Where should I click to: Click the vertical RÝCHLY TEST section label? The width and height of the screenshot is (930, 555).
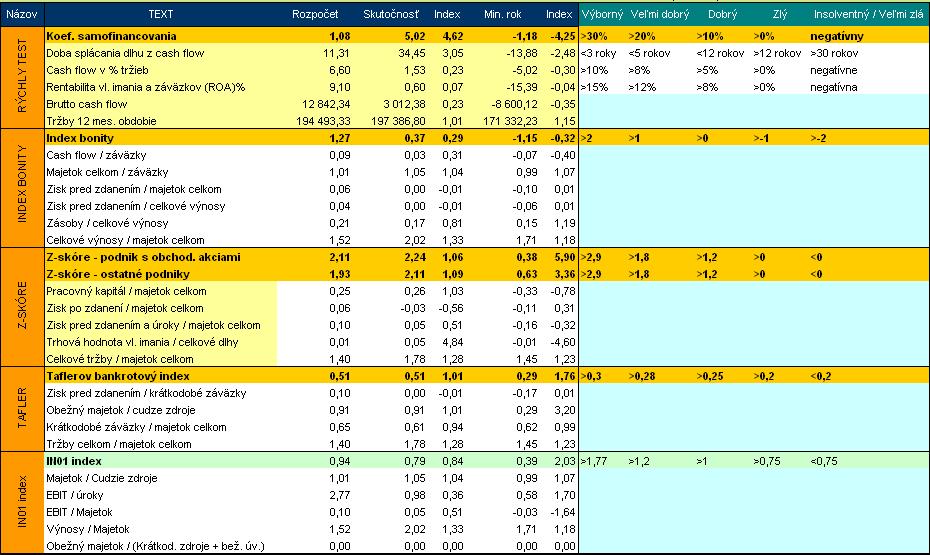[22, 76]
